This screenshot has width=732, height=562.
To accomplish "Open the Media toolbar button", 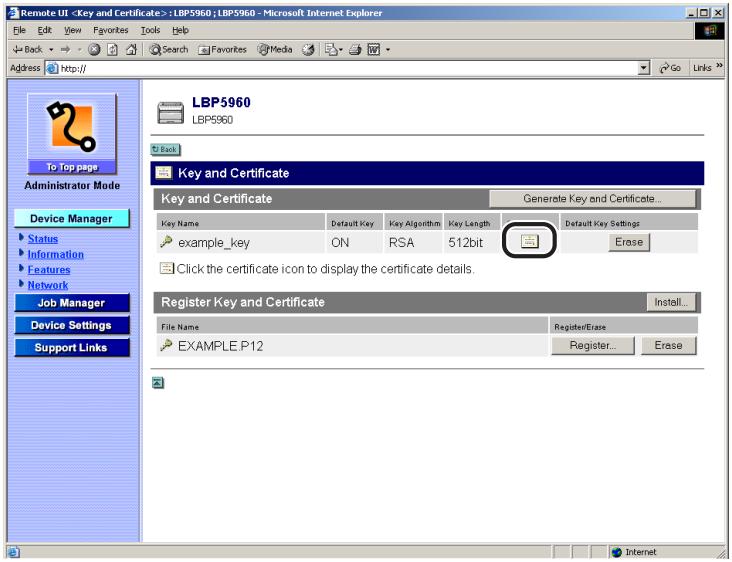I will point(275,49).
